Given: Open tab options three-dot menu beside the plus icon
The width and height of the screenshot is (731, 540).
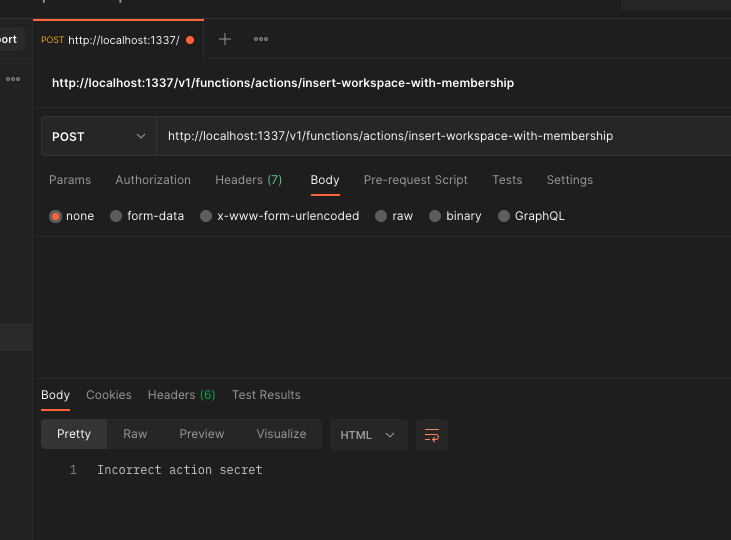Looking at the screenshot, I should 261,39.
